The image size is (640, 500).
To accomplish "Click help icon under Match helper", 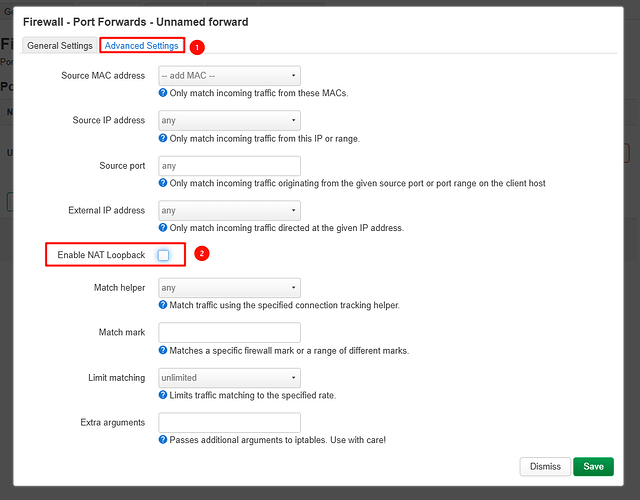I will tap(163, 305).
